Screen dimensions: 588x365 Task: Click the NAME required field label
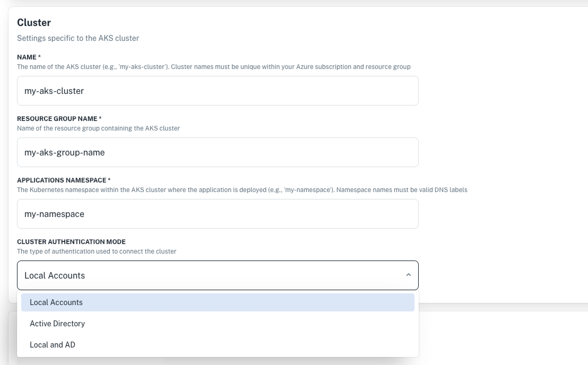pyautogui.click(x=30, y=57)
